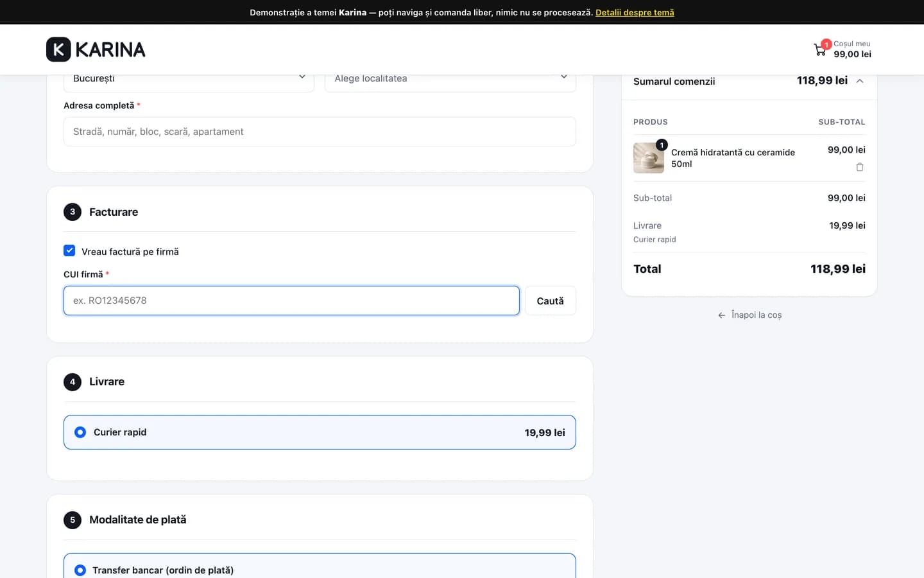Open Detalii despre temă link

635,12
